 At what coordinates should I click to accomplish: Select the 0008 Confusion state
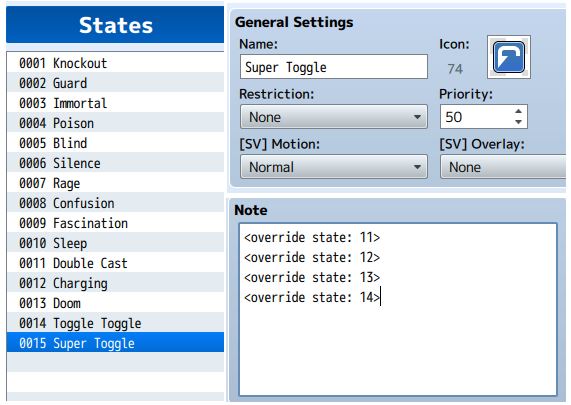coord(115,203)
